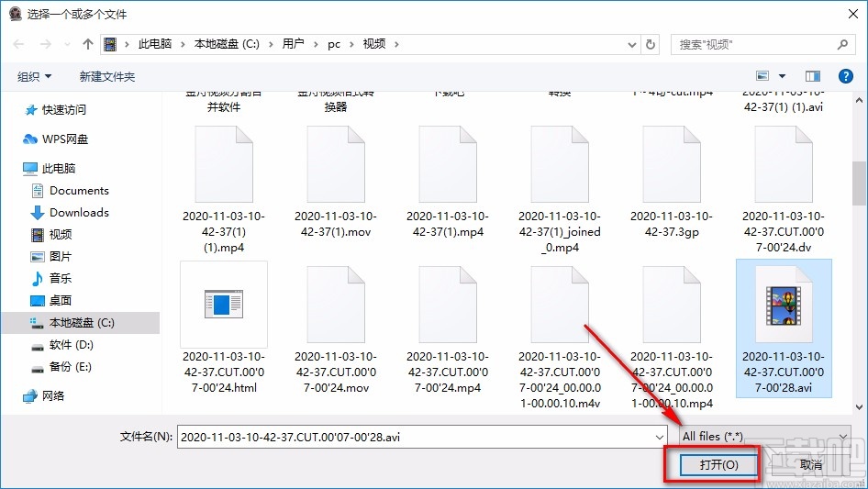Image resolution: width=868 pixels, height=489 pixels.
Task: Click 此电脑 in the address breadcrumb
Action: click(x=155, y=44)
